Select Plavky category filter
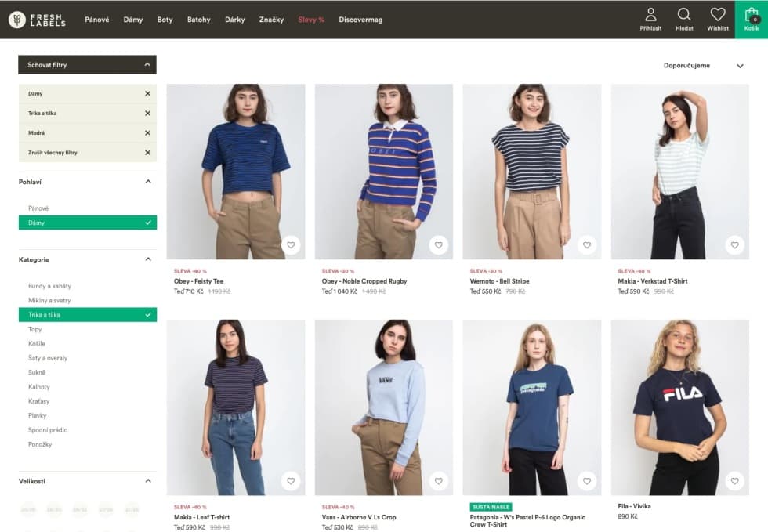 click(38, 415)
